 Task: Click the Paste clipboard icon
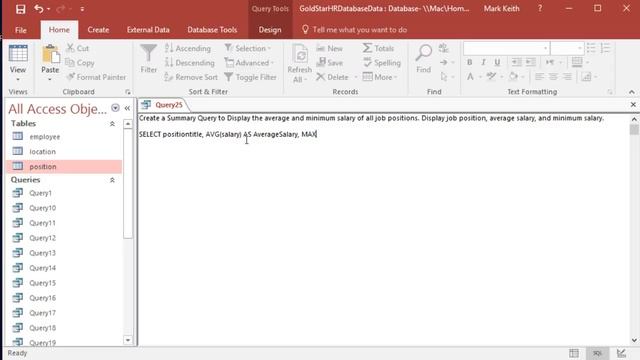(x=50, y=54)
